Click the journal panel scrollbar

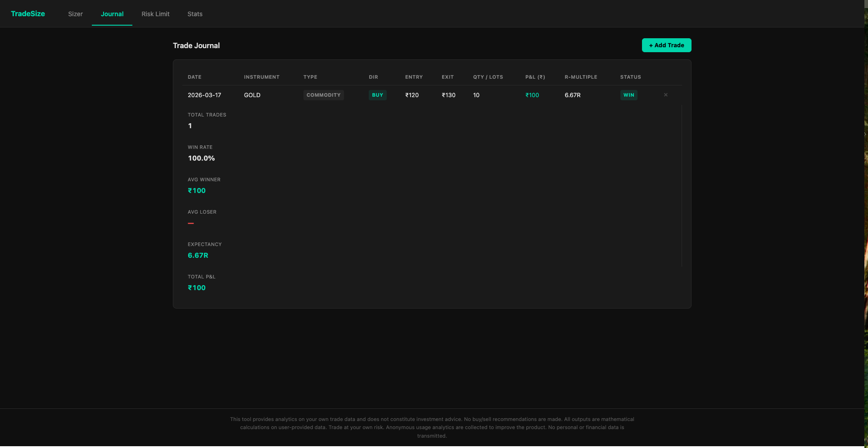coord(683,184)
